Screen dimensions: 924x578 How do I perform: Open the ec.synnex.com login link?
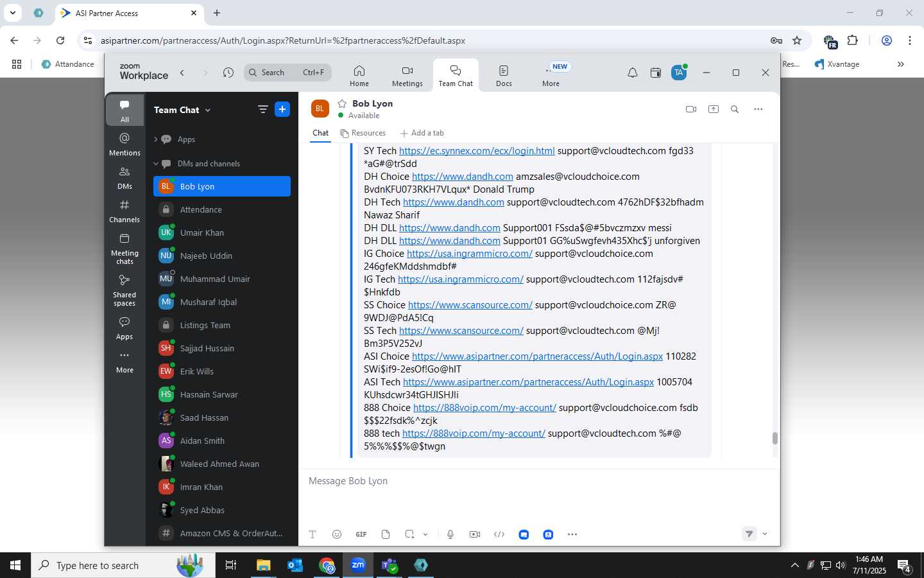click(477, 151)
